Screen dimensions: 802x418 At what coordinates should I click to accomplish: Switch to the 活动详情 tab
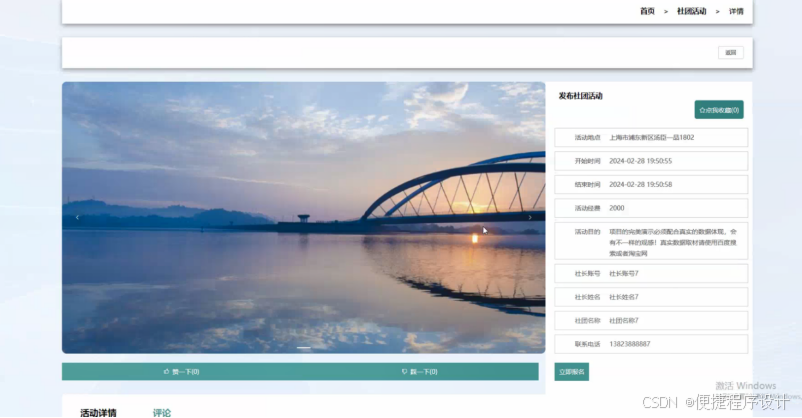coord(98,412)
